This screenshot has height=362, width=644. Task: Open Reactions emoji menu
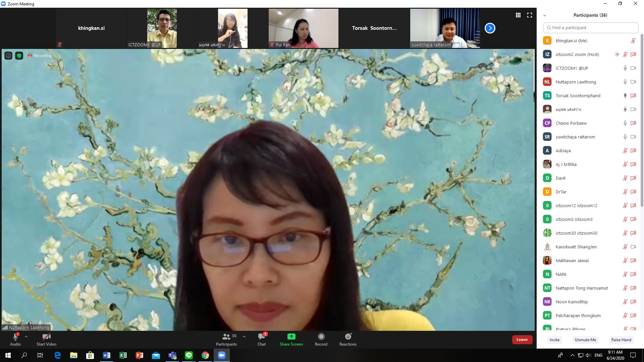(348, 339)
